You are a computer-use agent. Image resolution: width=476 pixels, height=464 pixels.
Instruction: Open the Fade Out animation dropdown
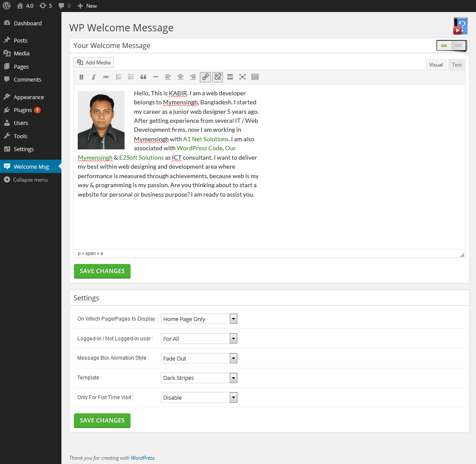(199, 358)
